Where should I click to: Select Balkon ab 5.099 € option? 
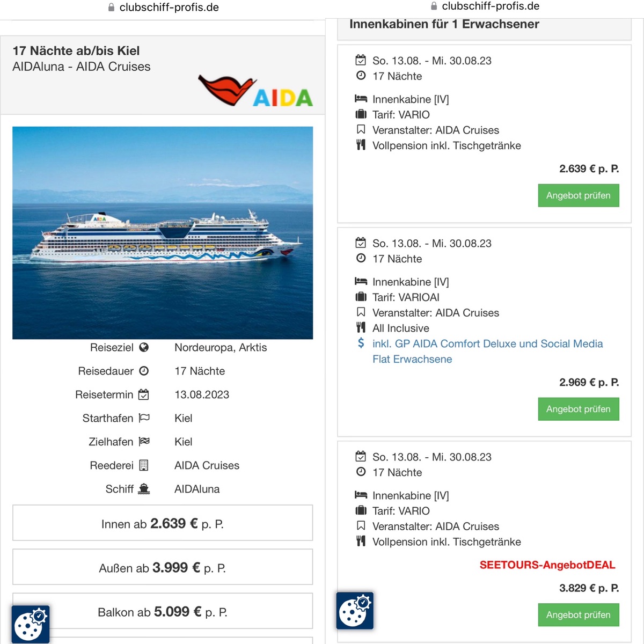point(163,611)
